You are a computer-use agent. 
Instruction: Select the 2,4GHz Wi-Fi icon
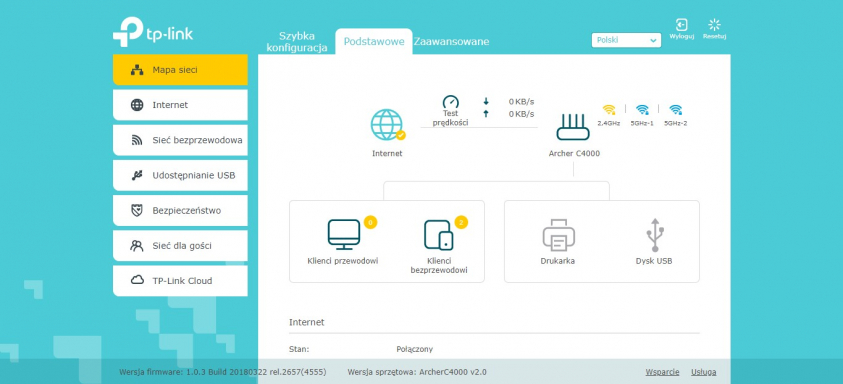[609, 110]
